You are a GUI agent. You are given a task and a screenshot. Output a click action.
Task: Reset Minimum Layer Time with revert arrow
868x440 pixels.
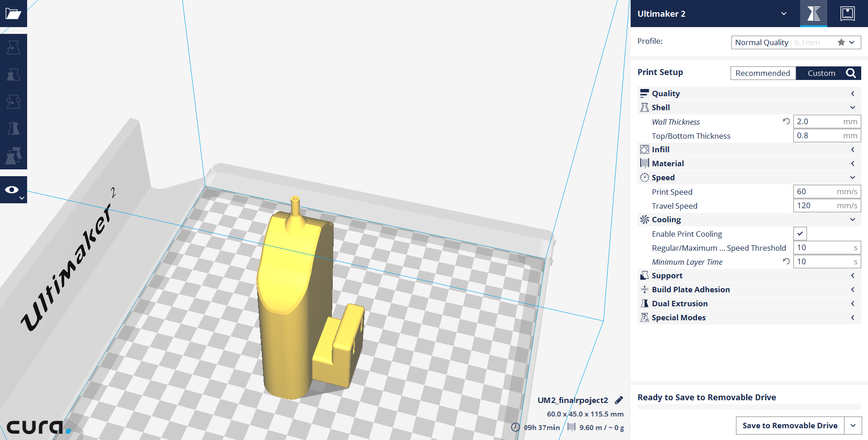pos(786,262)
